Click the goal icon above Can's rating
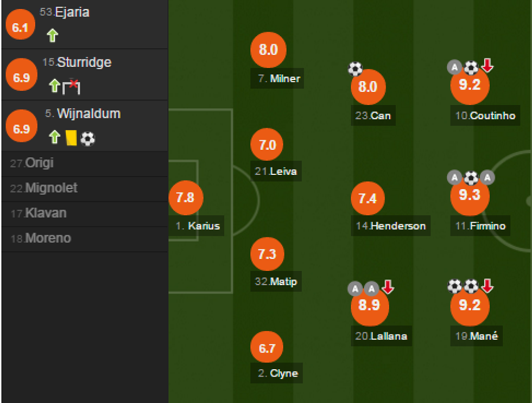This screenshot has height=403, width=532. click(x=355, y=69)
